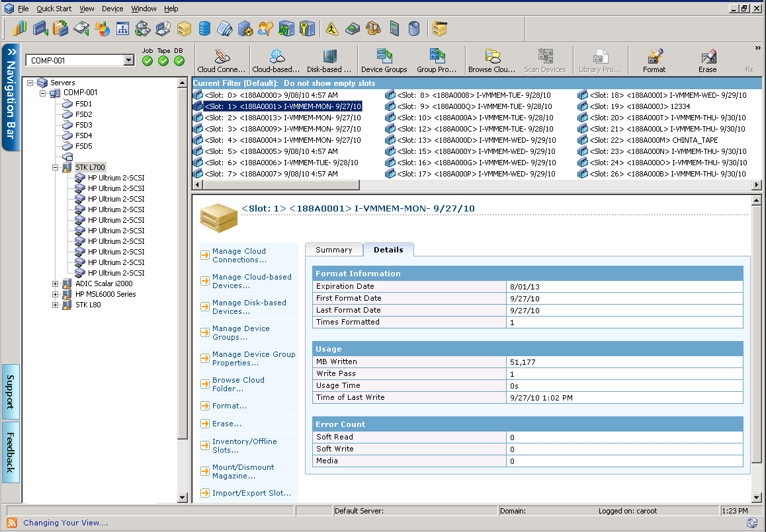Collapse the STK L700 library node

pyautogui.click(x=56, y=167)
